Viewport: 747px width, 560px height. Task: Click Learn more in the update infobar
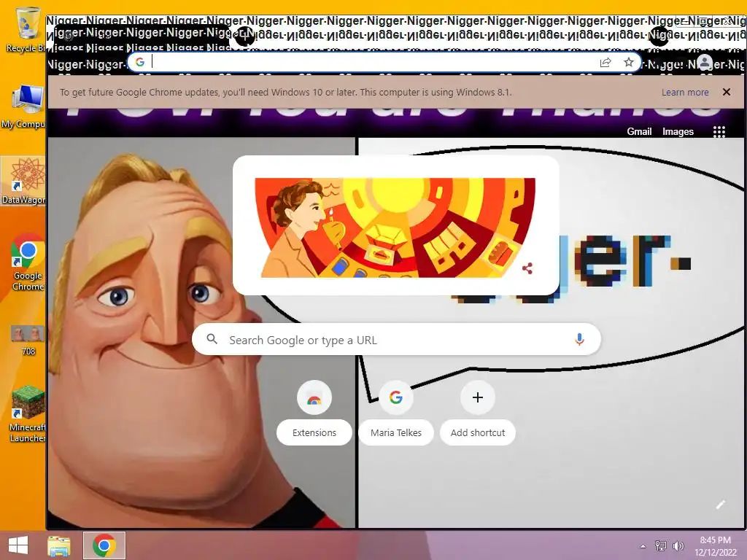pos(684,93)
